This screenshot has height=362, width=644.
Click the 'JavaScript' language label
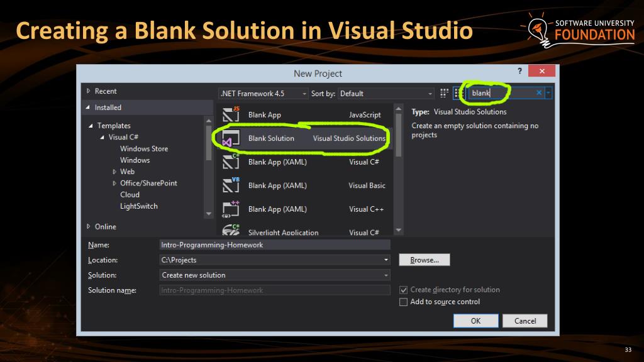pos(365,115)
